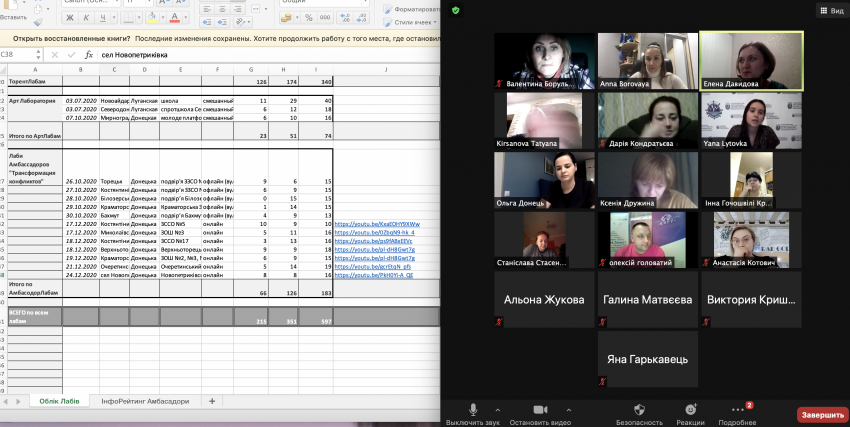Viewport: 850px width, 427px height.
Task: Click the merge cells icon
Action: (x=256, y=9)
